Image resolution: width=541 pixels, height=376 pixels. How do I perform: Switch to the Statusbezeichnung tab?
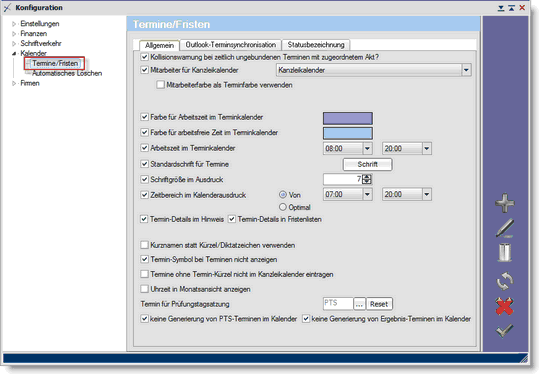[x=316, y=45]
